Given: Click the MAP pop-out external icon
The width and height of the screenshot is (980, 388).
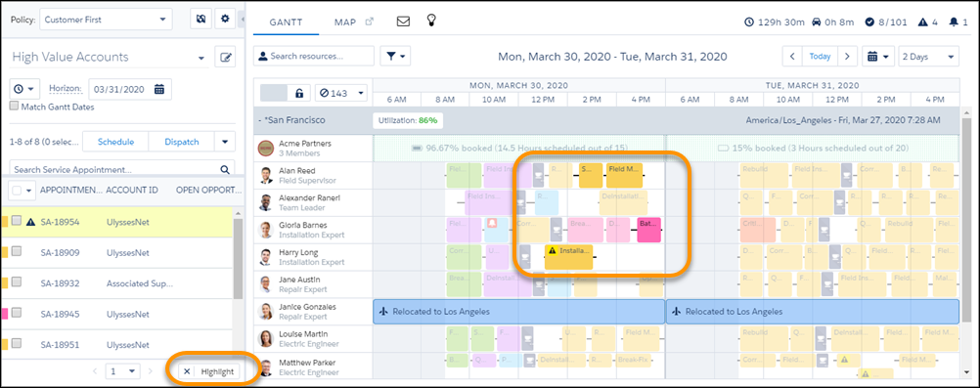Looking at the screenshot, I should click(370, 22).
